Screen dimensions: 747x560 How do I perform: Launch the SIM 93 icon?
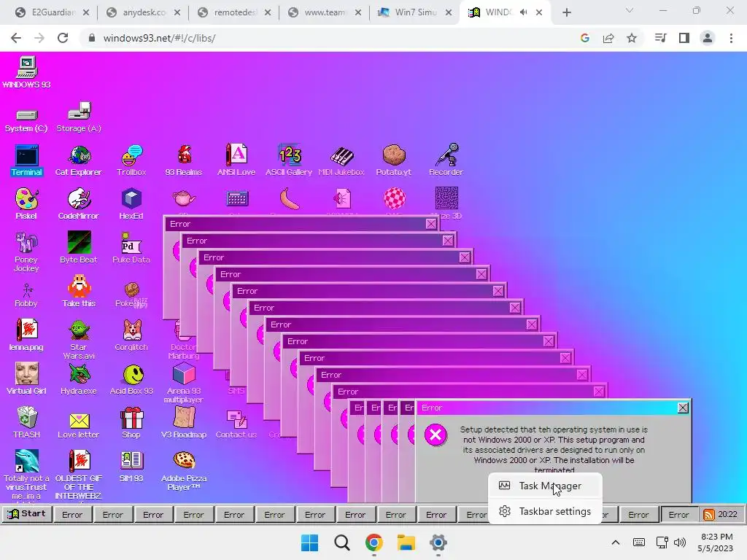131,467
